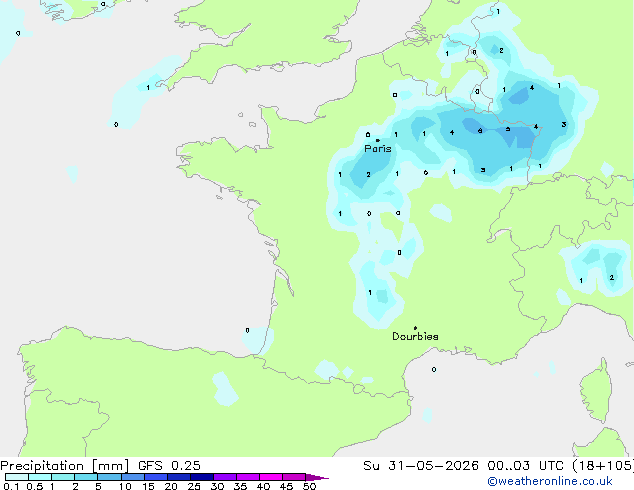Image resolution: width=634 pixels, height=490 pixels.
Task: Click the Paris location dot marker
Action: (378, 140)
